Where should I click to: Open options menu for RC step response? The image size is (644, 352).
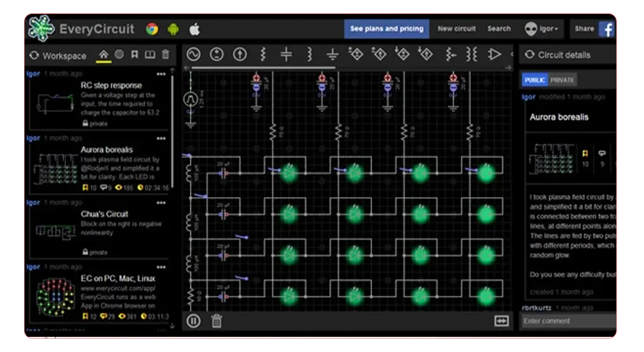[x=161, y=74]
